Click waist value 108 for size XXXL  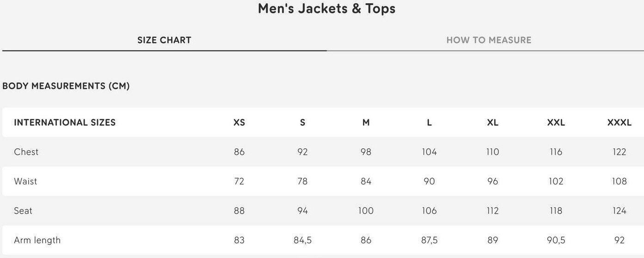click(619, 181)
